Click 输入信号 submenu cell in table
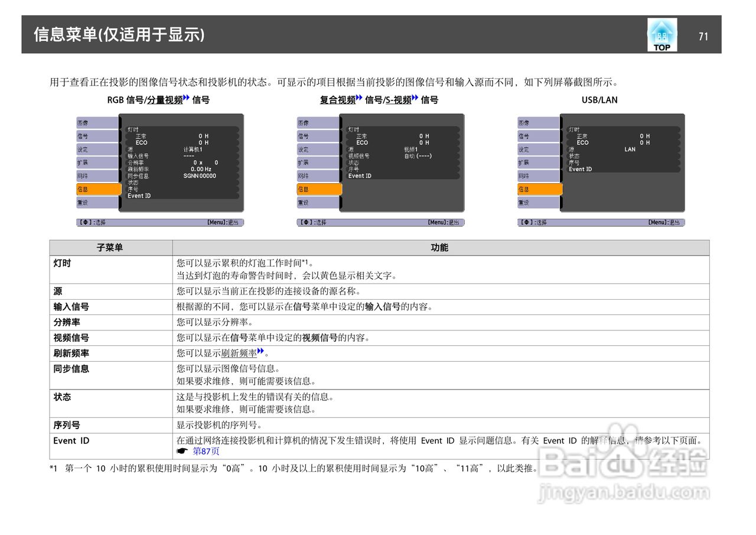 point(111,307)
